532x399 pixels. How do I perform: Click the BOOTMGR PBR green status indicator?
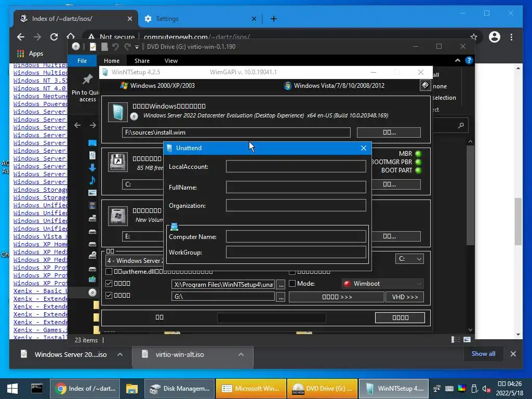pyautogui.click(x=418, y=162)
